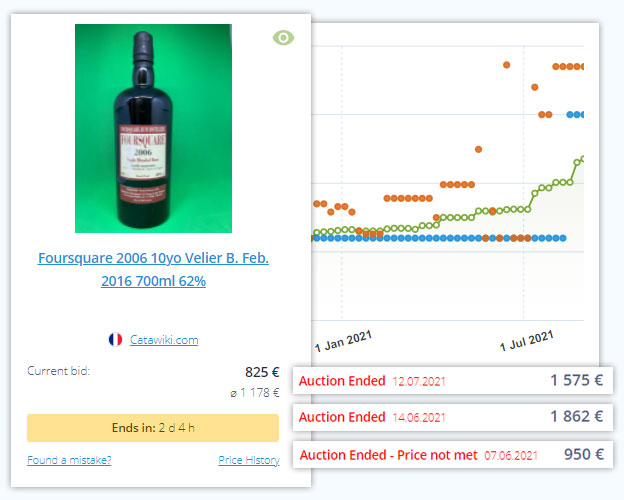Click the yellow Ends in 2 d 4 h bar
The width and height of the screenshot is (624, 500).
(x=153, y=428)
